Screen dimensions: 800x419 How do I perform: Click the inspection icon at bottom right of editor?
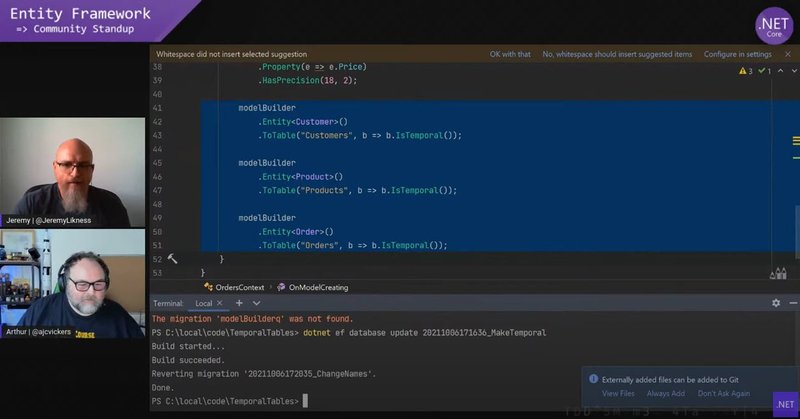[x=778, y=274]
